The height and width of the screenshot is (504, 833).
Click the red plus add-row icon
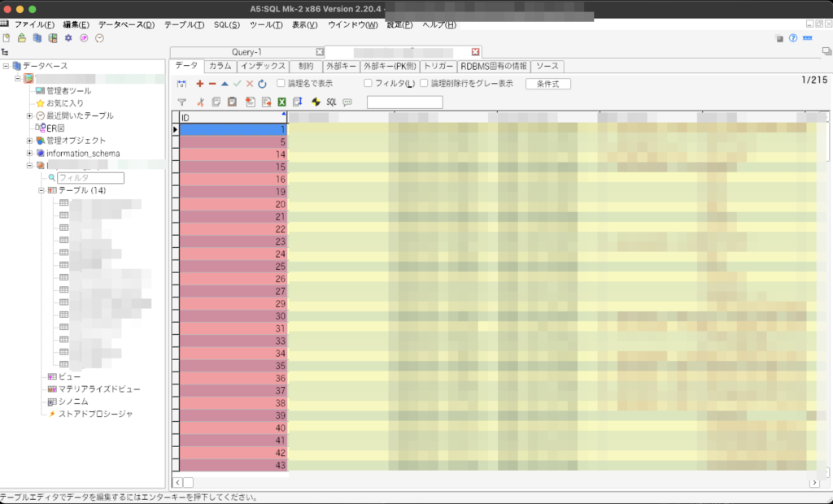click(x=200, y=84)
